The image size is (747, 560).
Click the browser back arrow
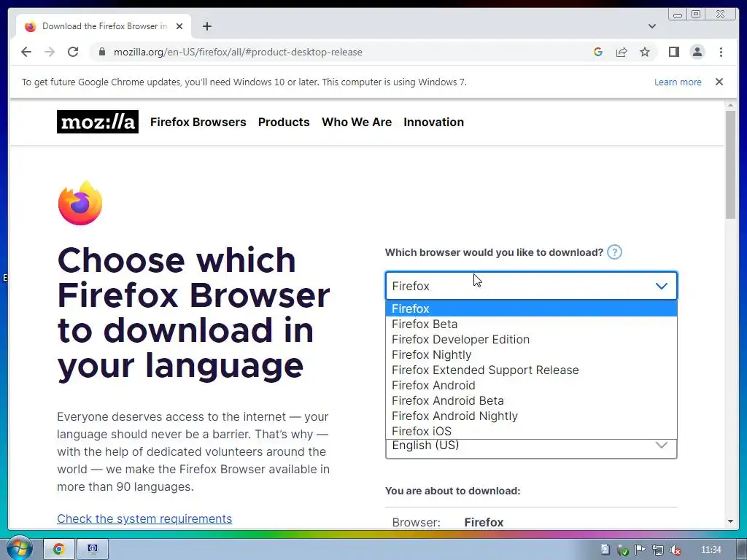pyautogui.click(x=26, y=52)
